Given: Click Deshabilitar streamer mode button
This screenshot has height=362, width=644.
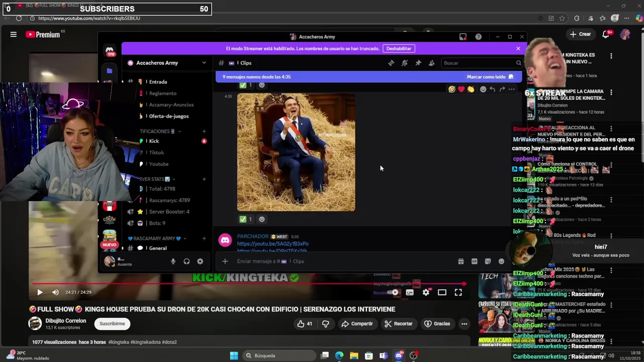Looking at the screenshot, I should pyautogui.click(x=398, y=49).
